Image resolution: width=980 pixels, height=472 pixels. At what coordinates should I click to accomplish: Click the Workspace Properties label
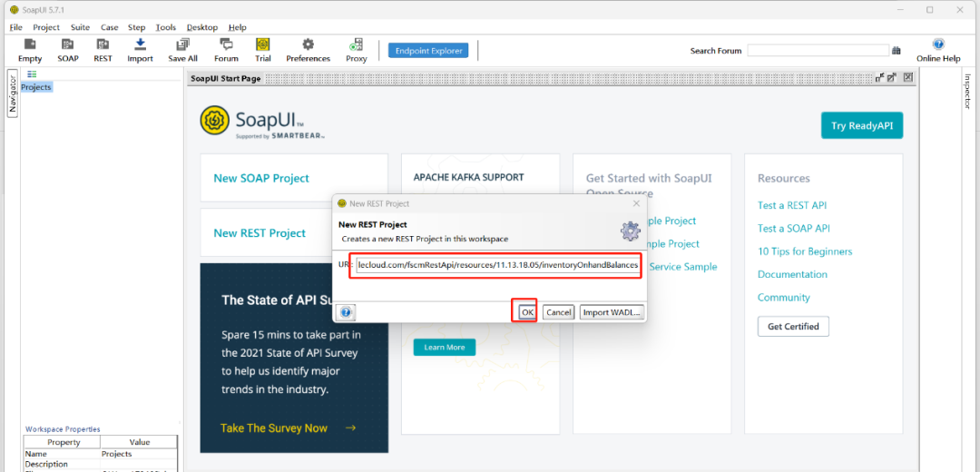click(63, 428)
